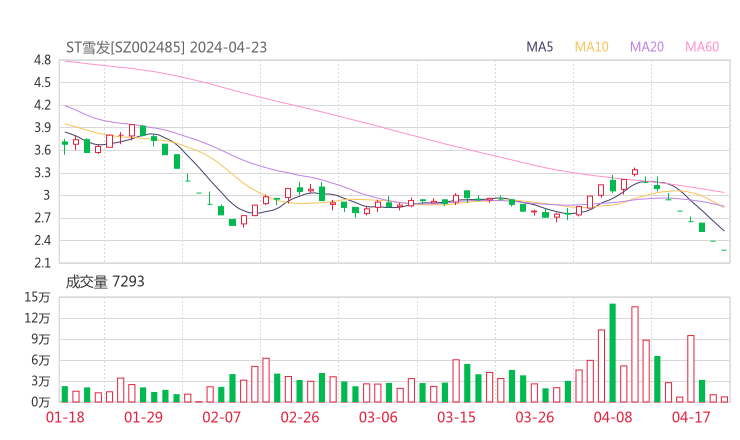
Task: Click the 2.7 price axis value
Action: pos(42,218)
